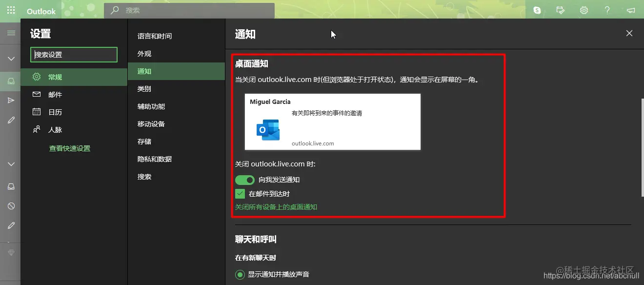Open Skype from the top bar

click(537, 10)
